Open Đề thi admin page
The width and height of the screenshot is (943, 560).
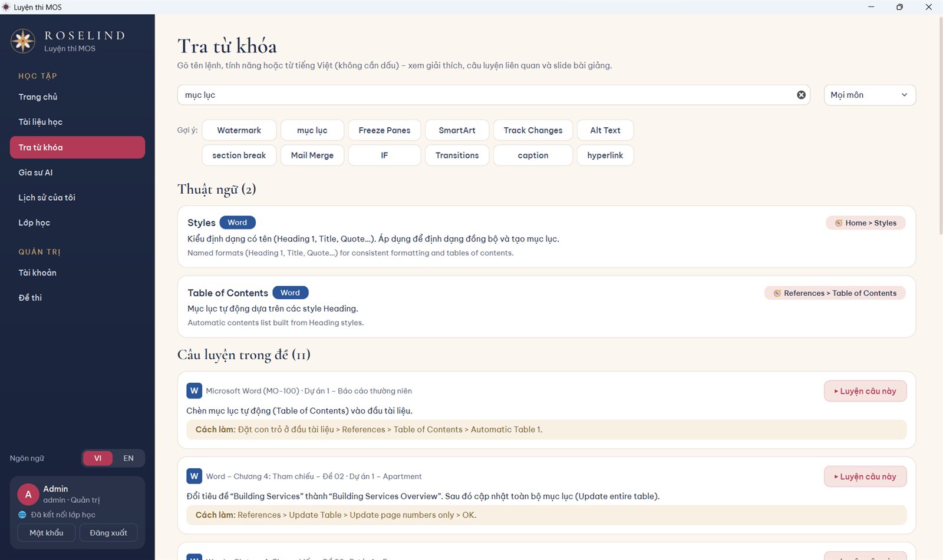coord(77,298)
